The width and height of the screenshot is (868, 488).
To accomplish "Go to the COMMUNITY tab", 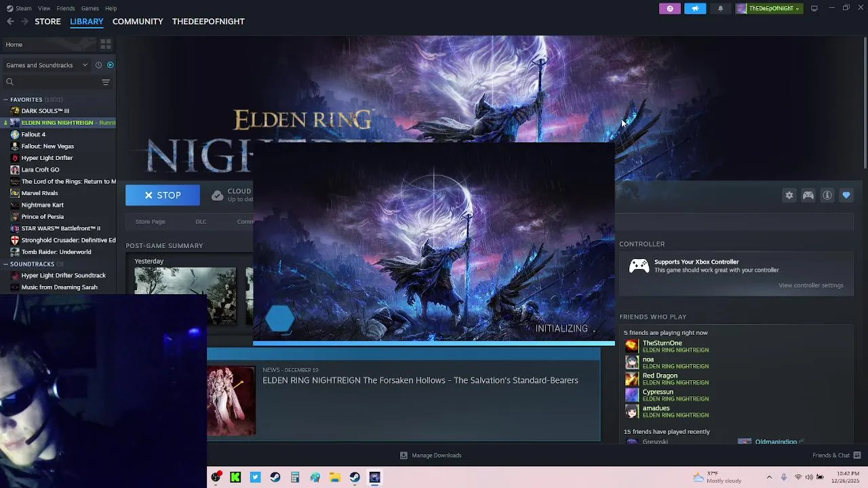I will pyautogui.click(x=138, y=22).
